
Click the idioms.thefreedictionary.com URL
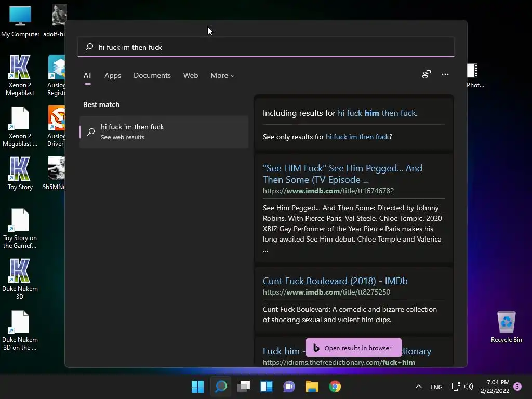tap(339, 362)
